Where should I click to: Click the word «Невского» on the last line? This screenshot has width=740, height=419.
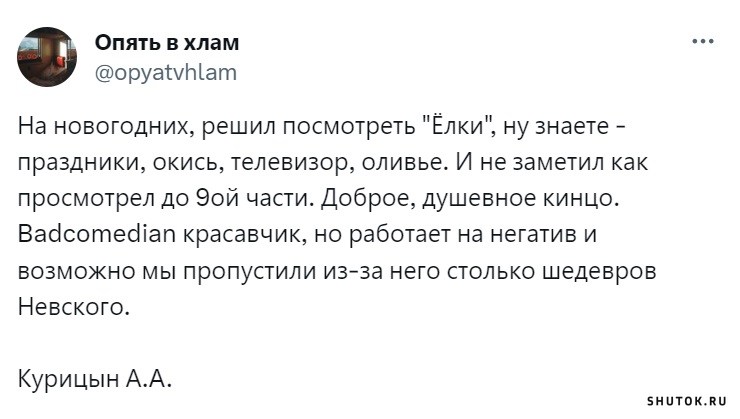(73, 307)
